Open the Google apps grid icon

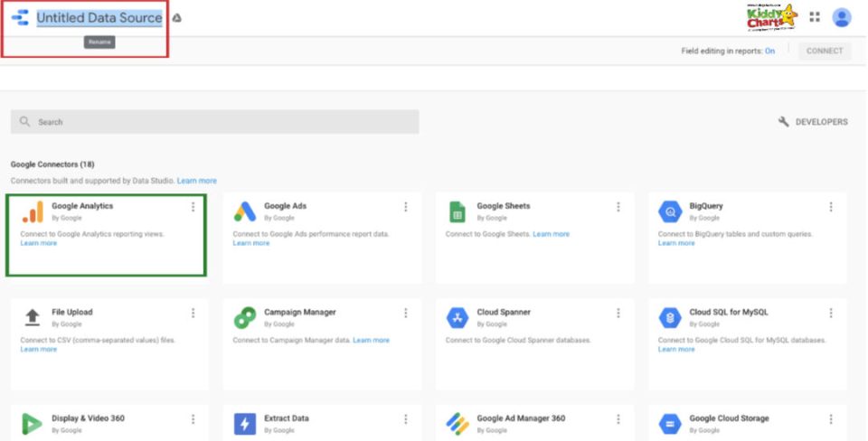[x=815, y=17]
